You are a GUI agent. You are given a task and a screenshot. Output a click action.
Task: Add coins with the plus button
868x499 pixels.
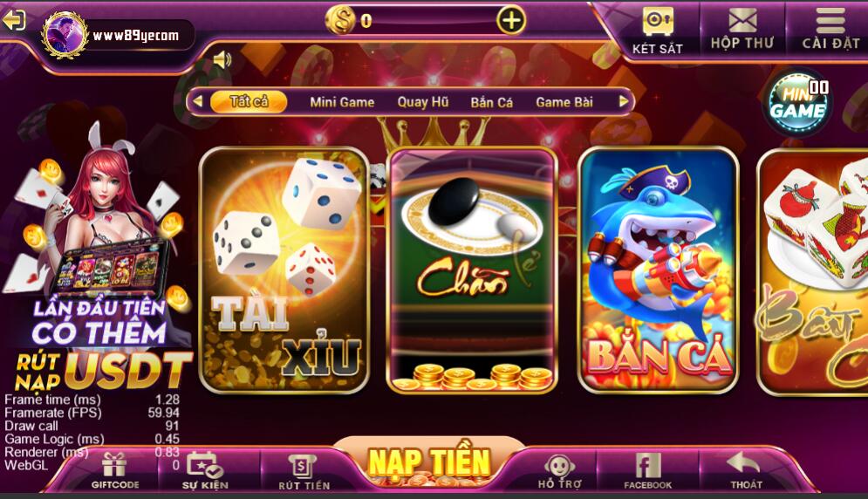point(510,20)
